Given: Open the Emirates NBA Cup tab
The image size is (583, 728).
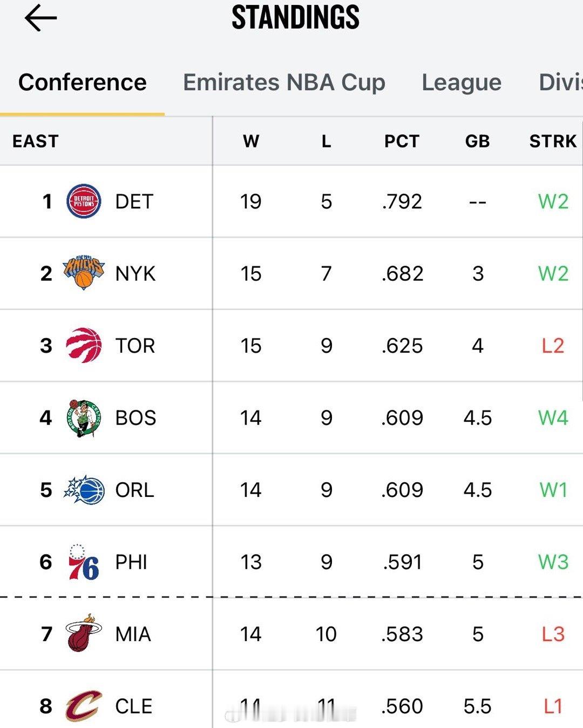Looking at the screenshot, I should coord(284,83).
